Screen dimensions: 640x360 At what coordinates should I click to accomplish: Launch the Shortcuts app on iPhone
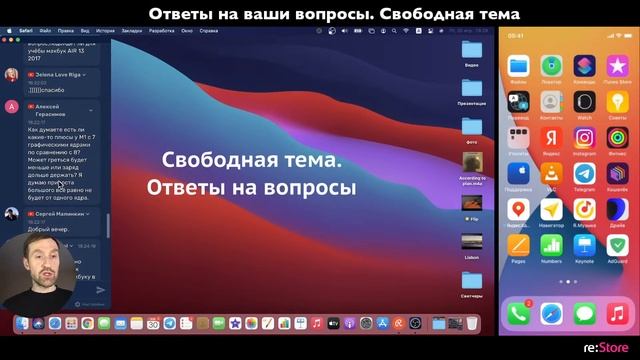pos(584,66)
